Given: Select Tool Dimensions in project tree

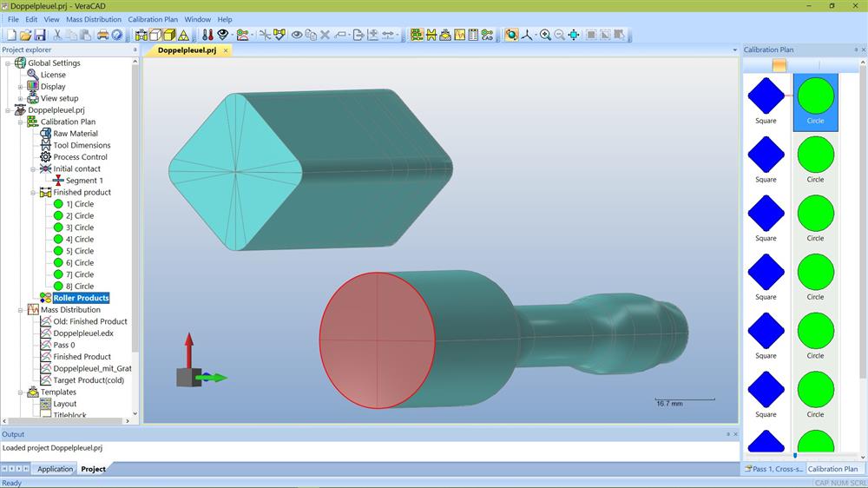Looking at the screenshot, I should tap(82, 146).
